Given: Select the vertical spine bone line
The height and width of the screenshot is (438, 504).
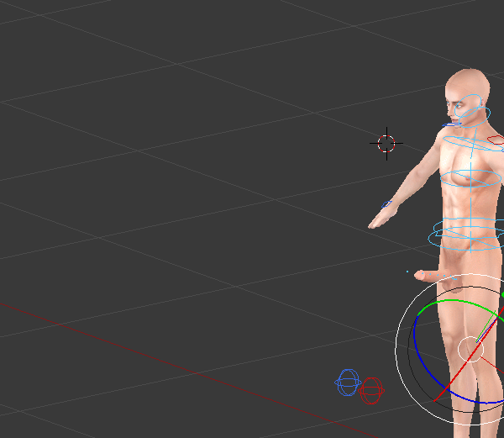Looking at the screenshot, I should [471, 206].
